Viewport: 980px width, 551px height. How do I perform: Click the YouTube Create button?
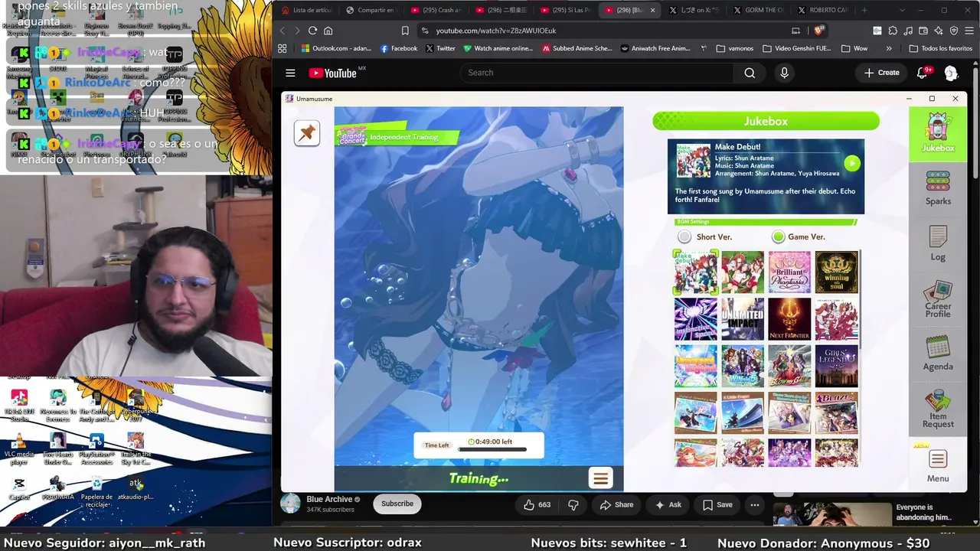pos(882,73)
